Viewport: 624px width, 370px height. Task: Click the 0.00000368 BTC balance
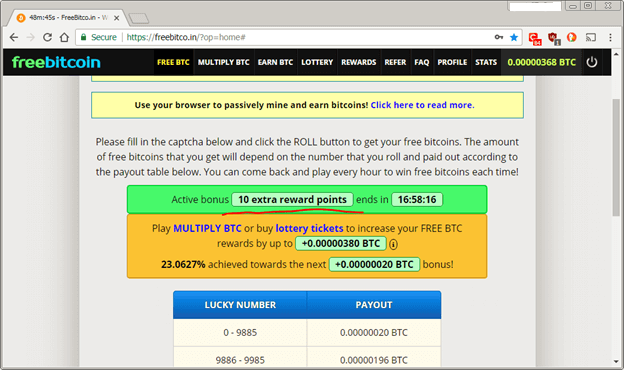coord(541,62)
